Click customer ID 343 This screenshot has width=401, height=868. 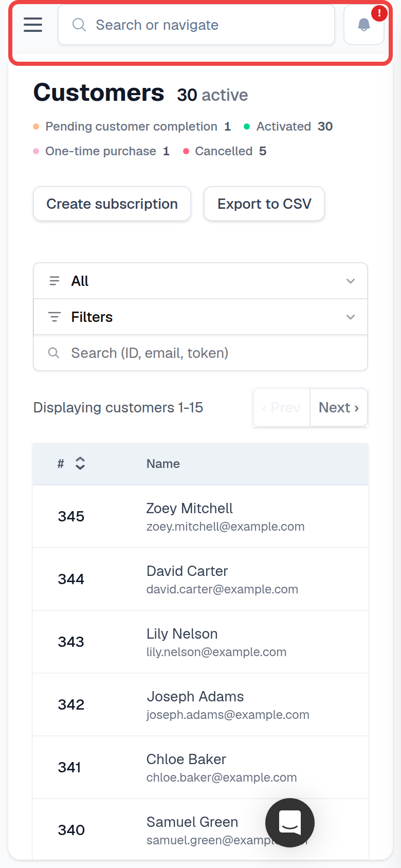click(x=71, y=642)
